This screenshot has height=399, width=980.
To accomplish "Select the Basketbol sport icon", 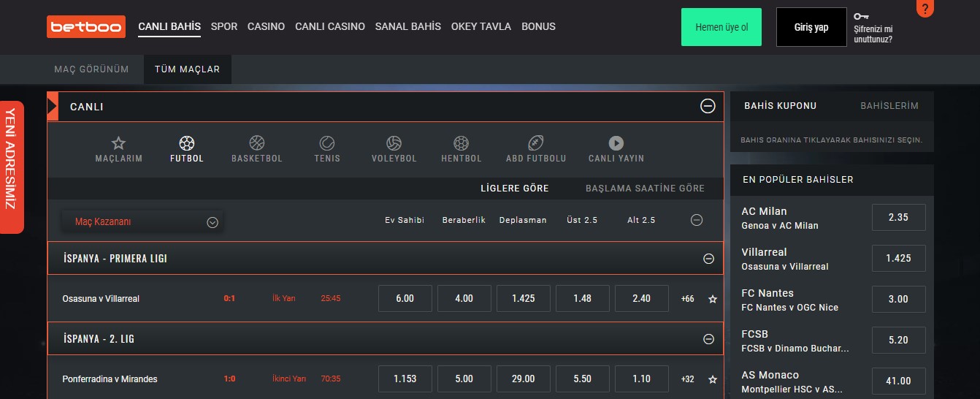I will (256, 142).
